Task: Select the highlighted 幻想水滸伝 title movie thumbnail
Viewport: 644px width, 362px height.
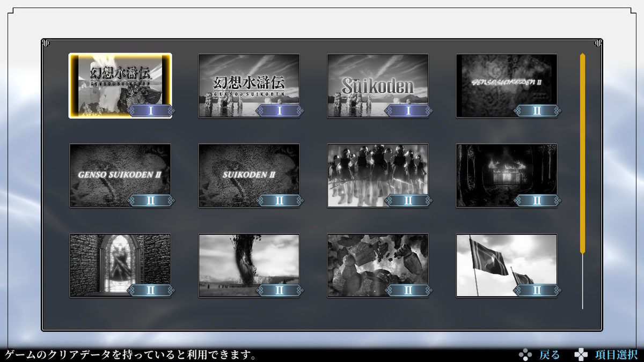Action: pos(120,85)
